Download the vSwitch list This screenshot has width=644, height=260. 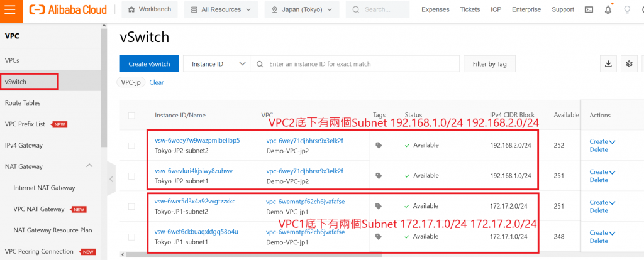click(x=608, y=64)
